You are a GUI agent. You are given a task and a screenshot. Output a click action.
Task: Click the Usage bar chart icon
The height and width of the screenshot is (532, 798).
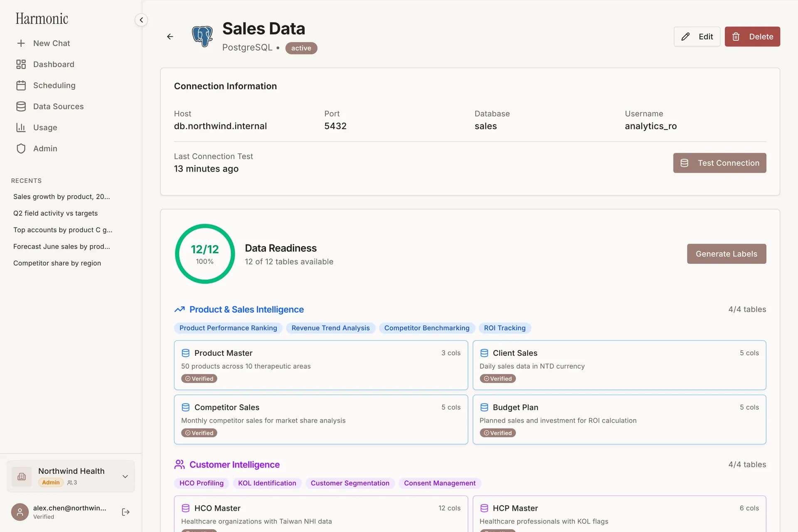tap(21, 128)
